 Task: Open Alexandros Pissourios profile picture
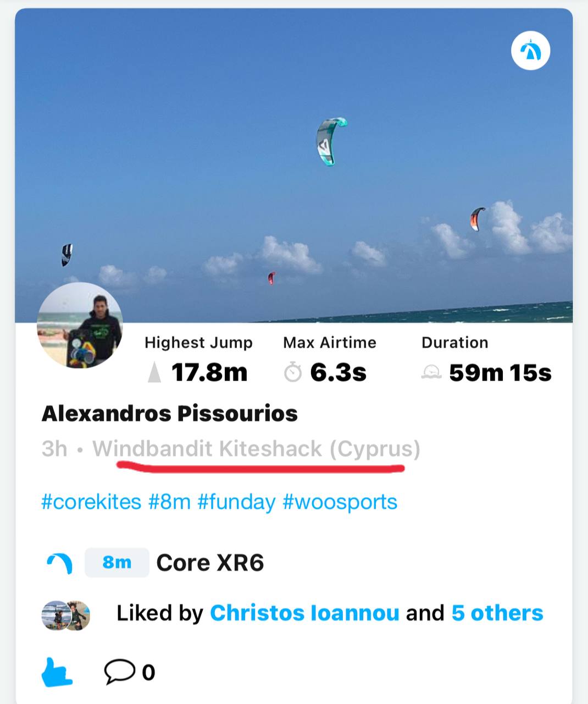click(x=80, y=326)
